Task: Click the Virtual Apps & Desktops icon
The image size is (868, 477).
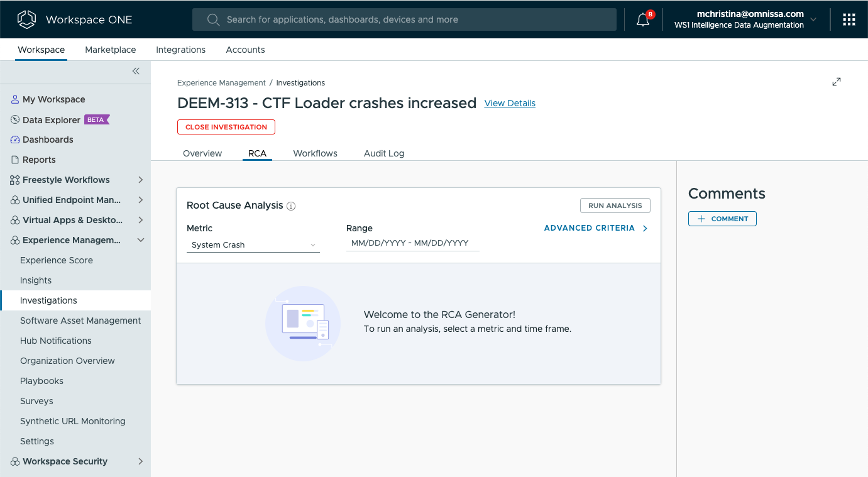Action: tap(15, 220)
